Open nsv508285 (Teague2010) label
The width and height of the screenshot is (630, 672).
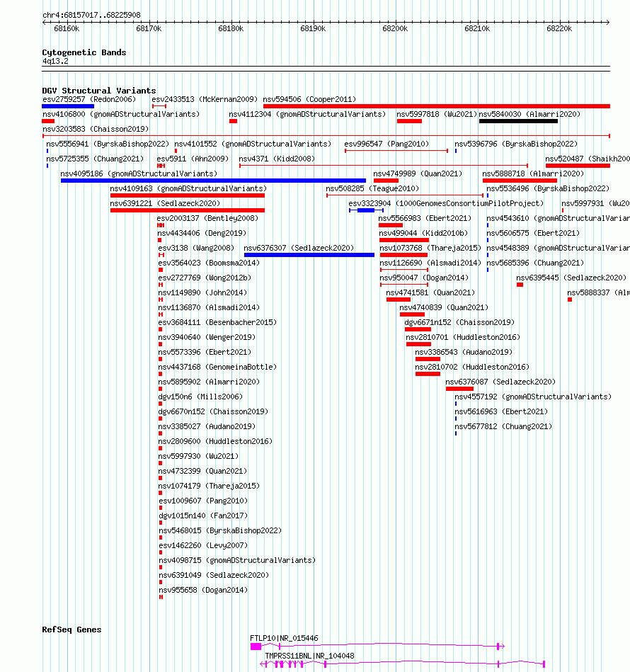pyautogui.click(x=372, y=188)
